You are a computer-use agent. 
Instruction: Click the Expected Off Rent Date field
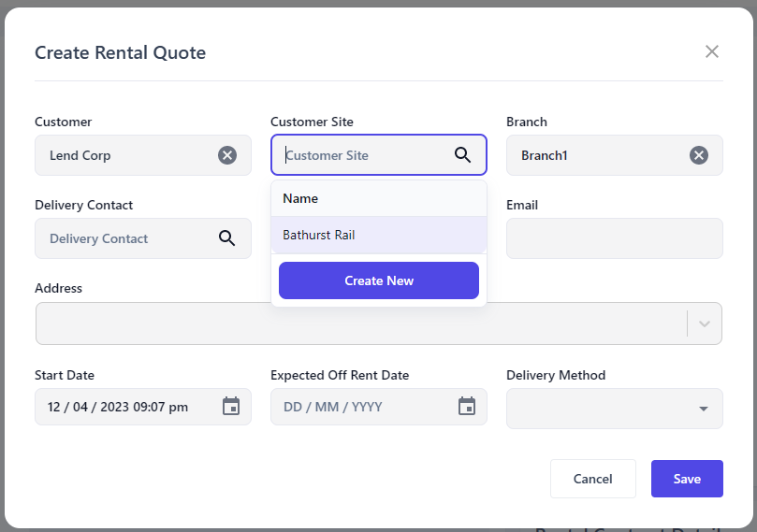pyautogui.click(x=360, y=407)
